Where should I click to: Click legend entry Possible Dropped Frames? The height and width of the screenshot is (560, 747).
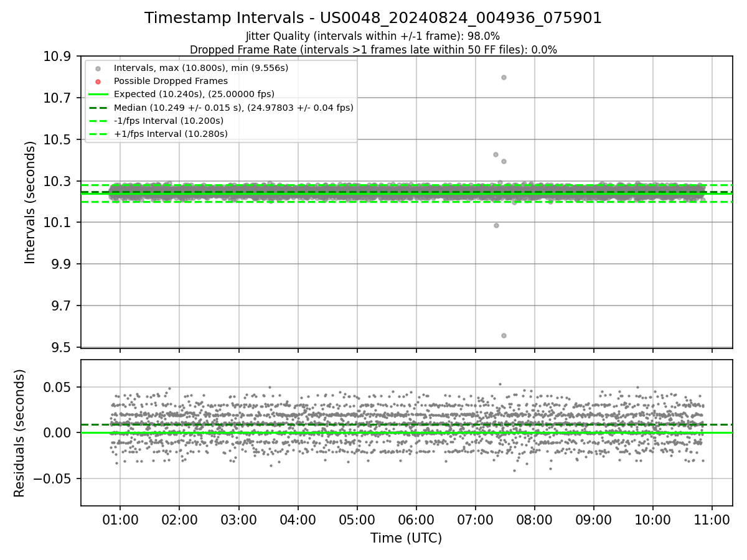[x=171, y=81]
